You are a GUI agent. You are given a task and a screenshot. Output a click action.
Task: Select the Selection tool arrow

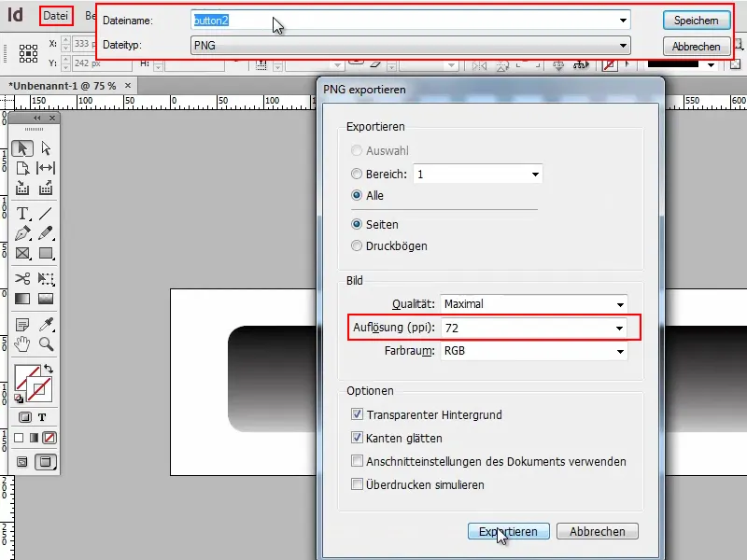pos(22,148)
